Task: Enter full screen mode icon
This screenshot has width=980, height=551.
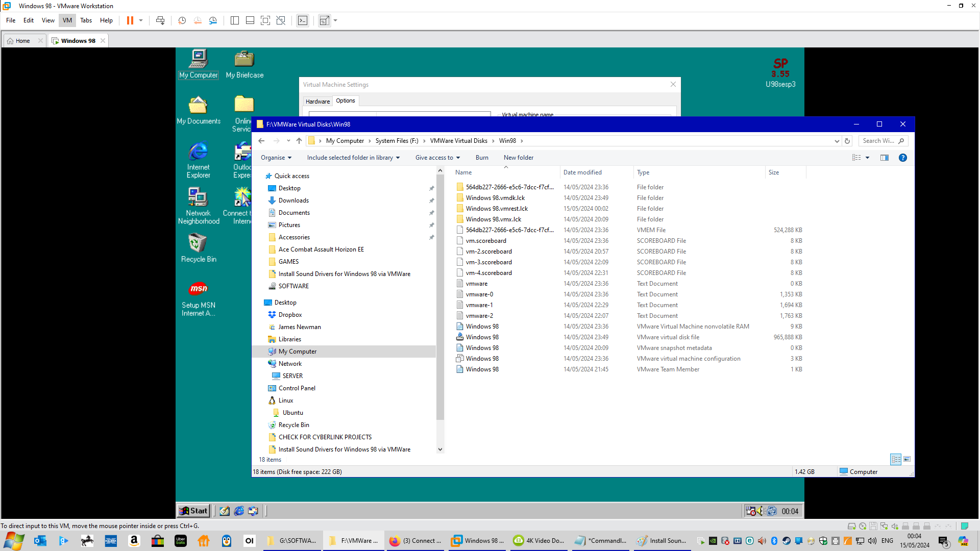Action: 265,20
